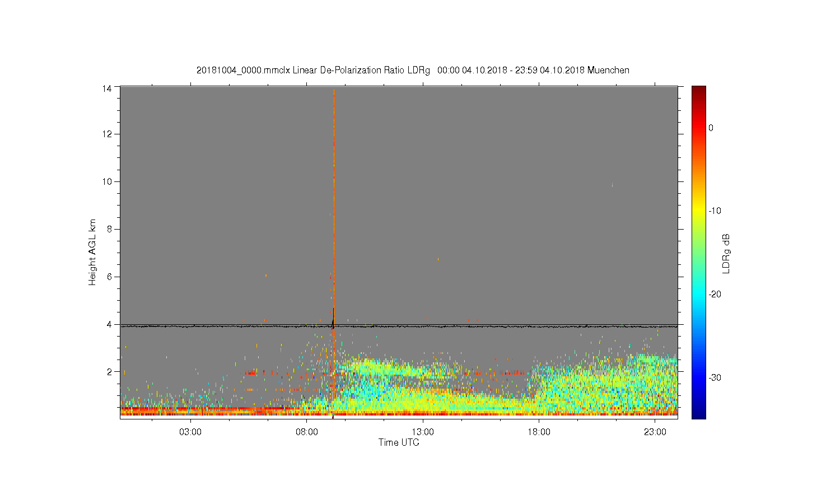840x504 pixels.
Task: Click the '23:00' time axis label
Action: (x=655, y=432)
